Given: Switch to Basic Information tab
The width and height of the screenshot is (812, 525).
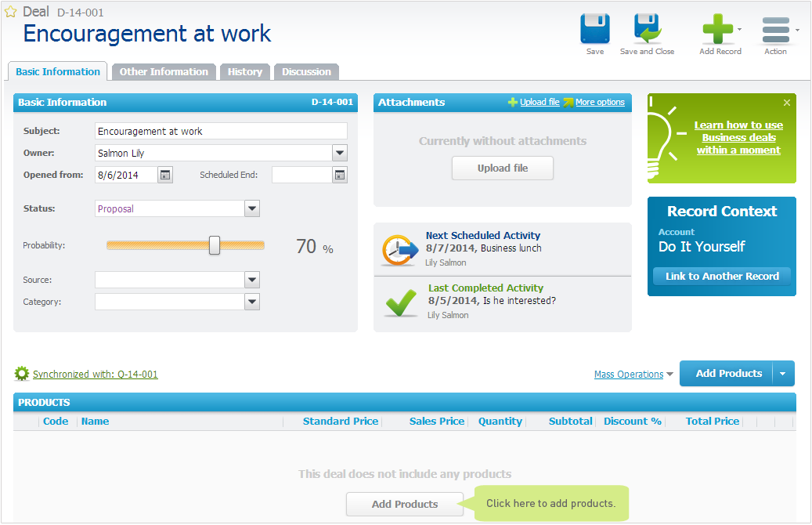Looking at the screenshot, I should (58, 71).
